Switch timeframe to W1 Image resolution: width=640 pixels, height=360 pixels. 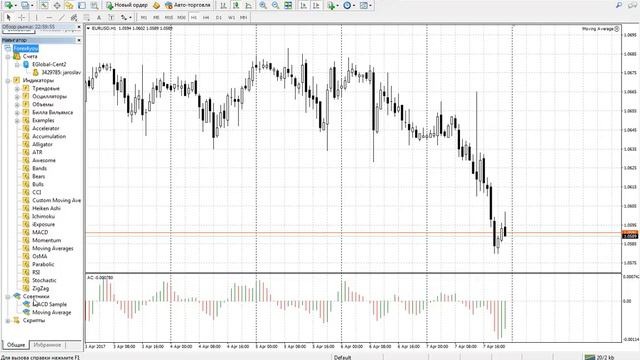click(x=231, y=18)
